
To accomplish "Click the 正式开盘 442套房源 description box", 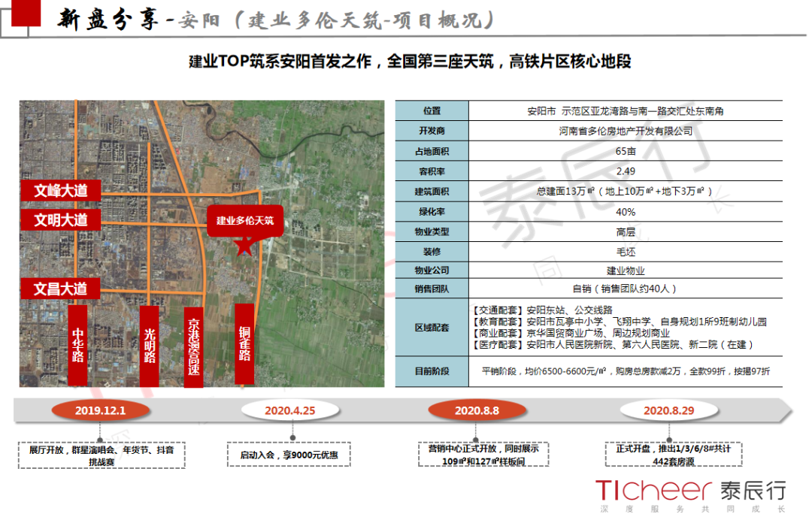I will pyautogui.click(x=674, y=454).
